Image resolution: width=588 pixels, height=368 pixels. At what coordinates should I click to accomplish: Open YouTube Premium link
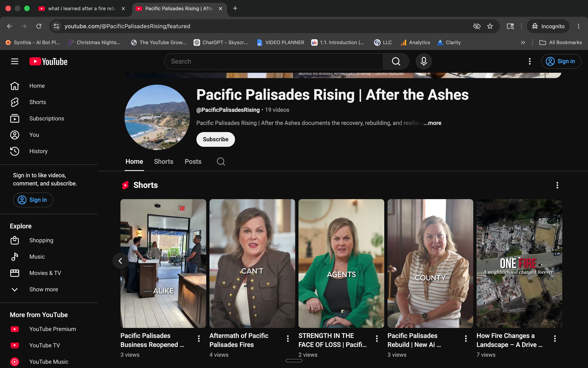[49, 329]
